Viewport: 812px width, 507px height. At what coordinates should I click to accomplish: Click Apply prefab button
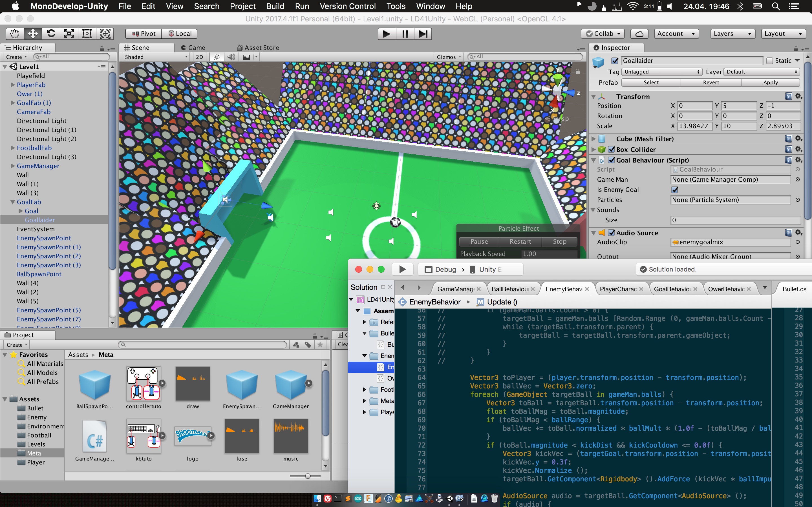(770, 83)
